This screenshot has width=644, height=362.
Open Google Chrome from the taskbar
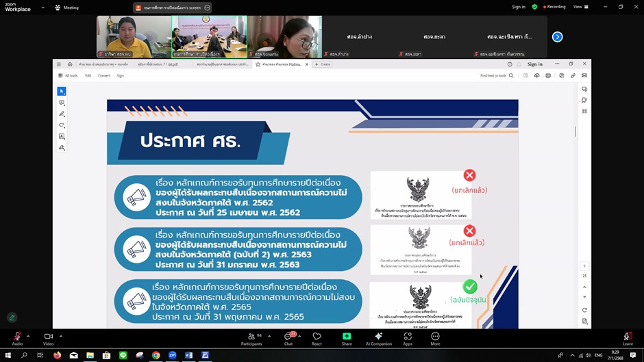[x=156, y=355]
